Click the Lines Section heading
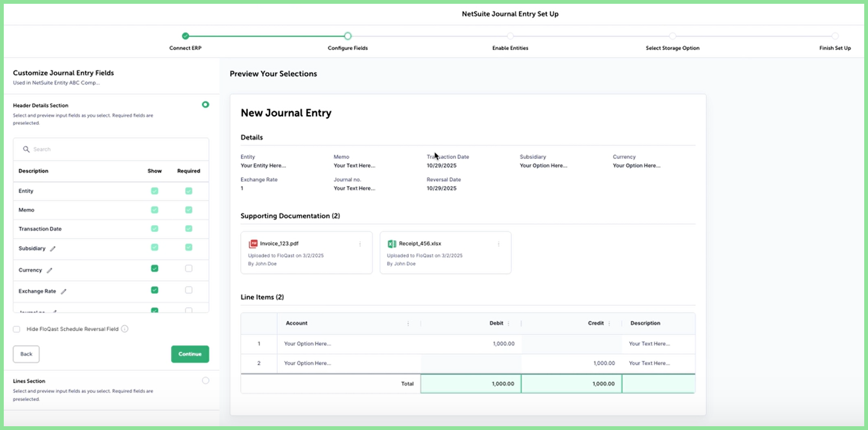Viewport: 868px width, 430px height. tap(29, 381)
